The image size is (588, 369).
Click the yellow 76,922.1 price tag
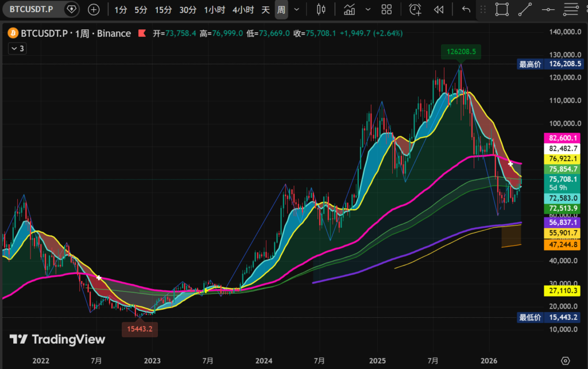coord(563,159)
